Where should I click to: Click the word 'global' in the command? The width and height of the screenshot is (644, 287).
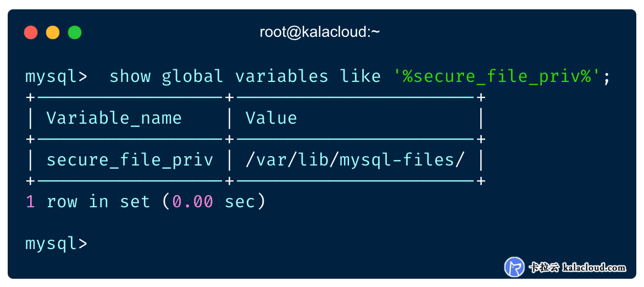(x=193, y=78)
